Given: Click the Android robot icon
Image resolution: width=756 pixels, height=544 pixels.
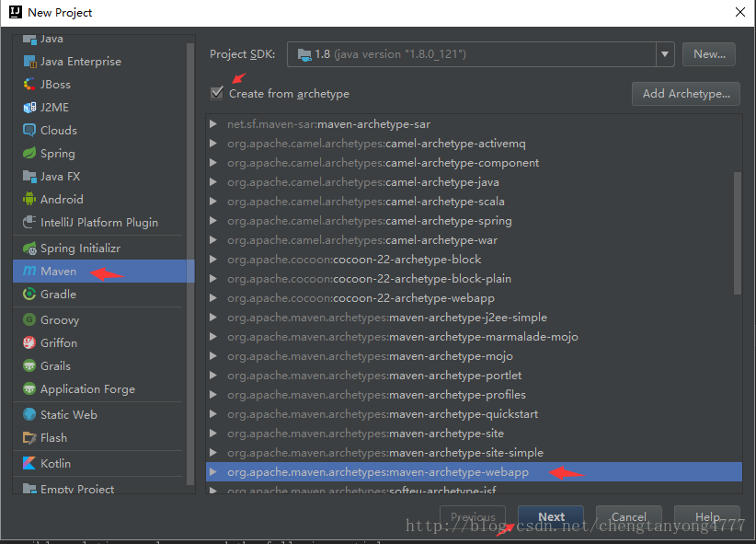Looking at the screenshot, I should (29, 199).
